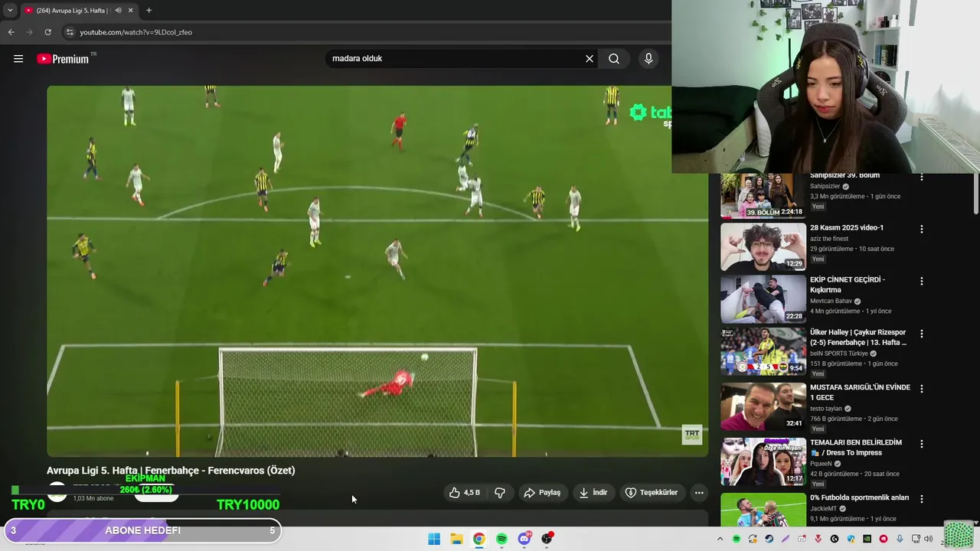This screenshot has height=551, width=980.
Task: Open options for TEMALARI BEN BELİRLEDİM video
Action: [922, 444]
